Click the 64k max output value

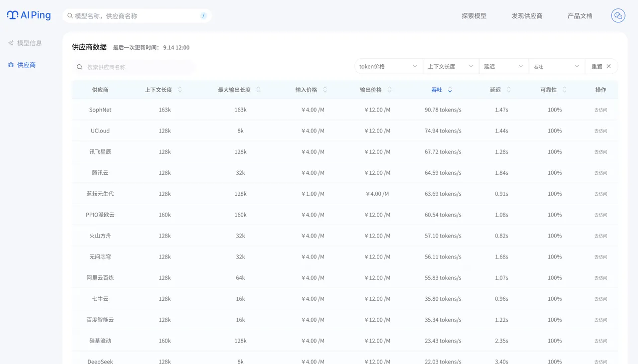pos(240,278)
